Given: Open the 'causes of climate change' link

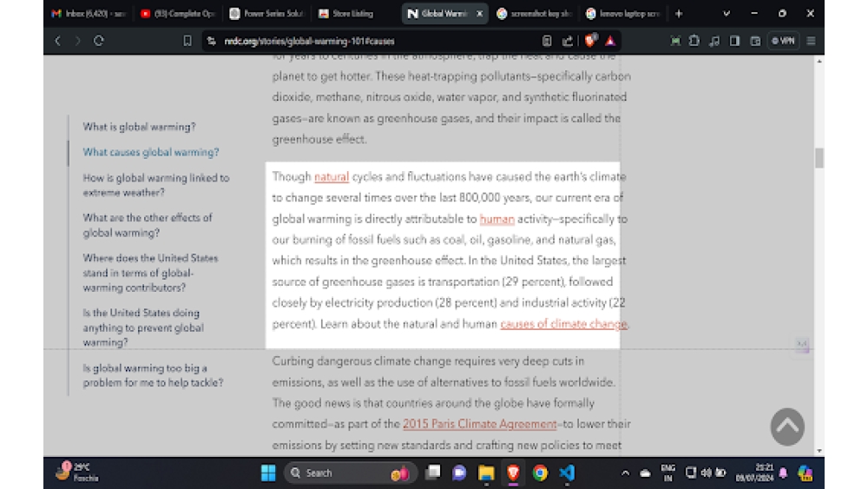Looking at the screenshot, I should pos(563,324).
